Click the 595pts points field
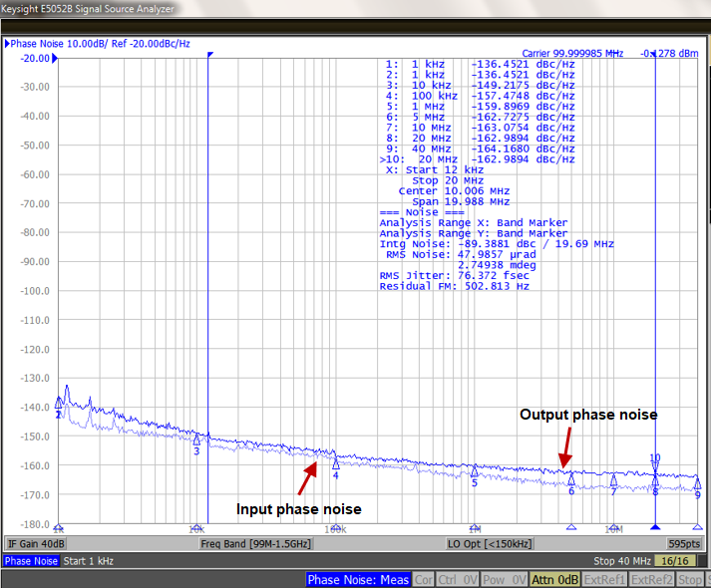This screenshot has height=588, width=711. [683, 543]
